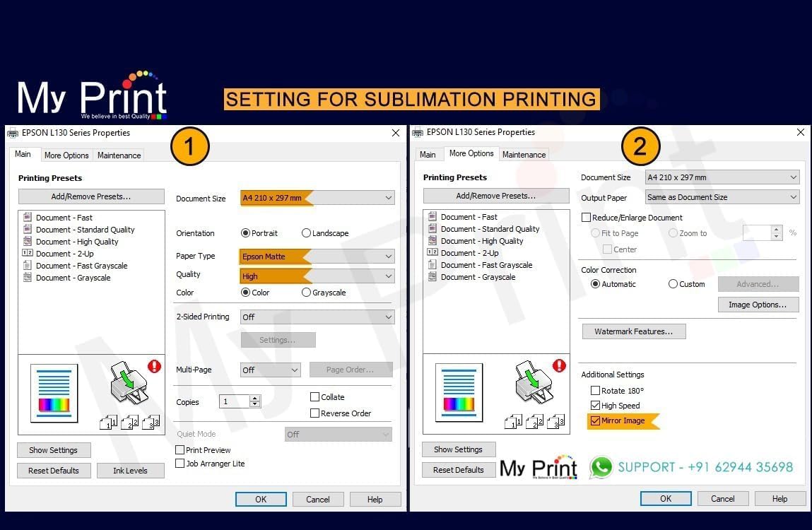Open the Paper Type dropdown

point(317,256)
